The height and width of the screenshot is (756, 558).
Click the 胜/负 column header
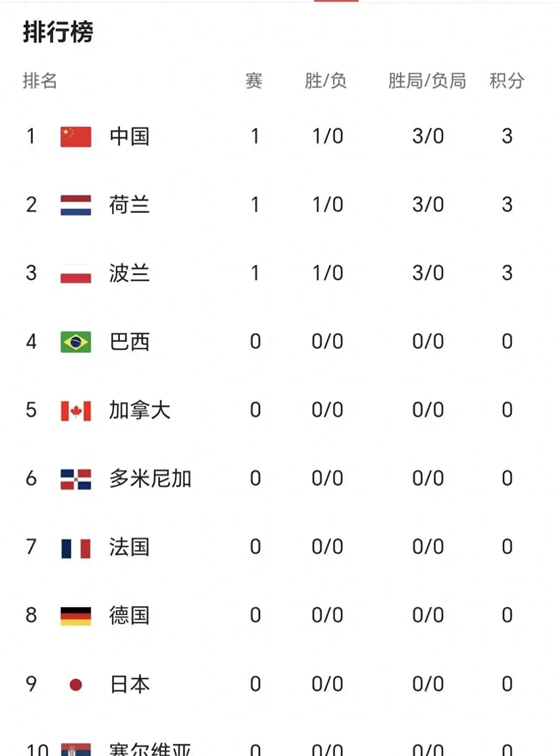[x=326, y=81]
